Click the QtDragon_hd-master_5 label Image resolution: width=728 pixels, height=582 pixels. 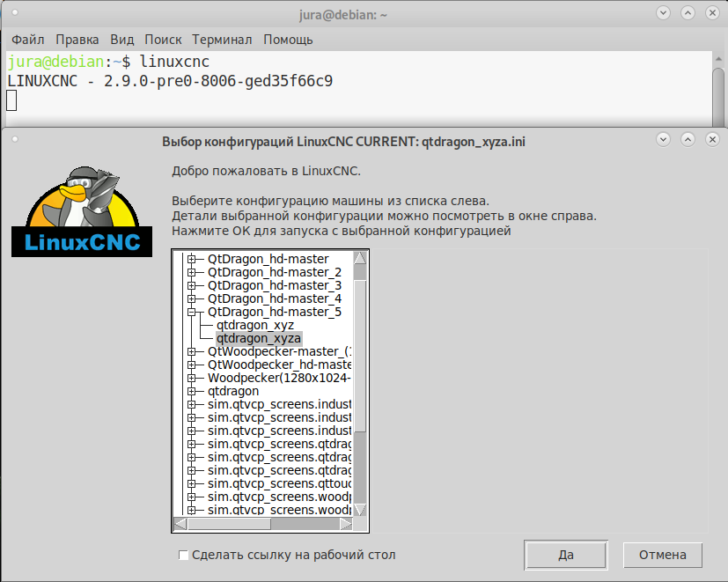275,312
